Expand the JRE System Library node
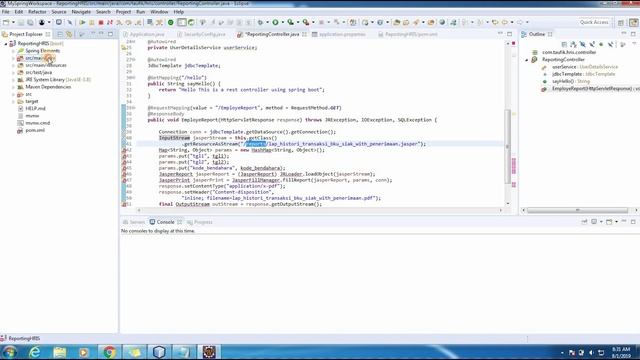Screen dimensions: 640x360 click(13, 80)
